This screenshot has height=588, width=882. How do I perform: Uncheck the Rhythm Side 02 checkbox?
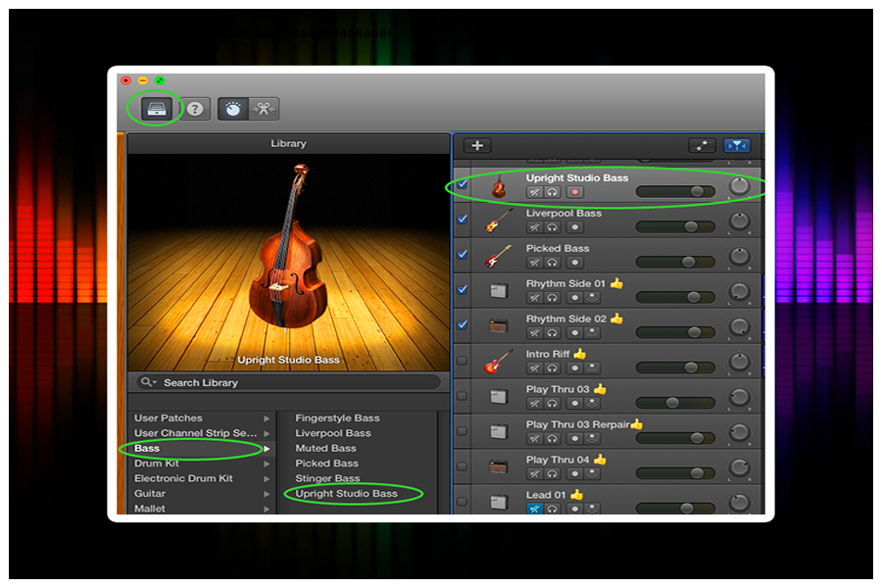click(463, 325)
